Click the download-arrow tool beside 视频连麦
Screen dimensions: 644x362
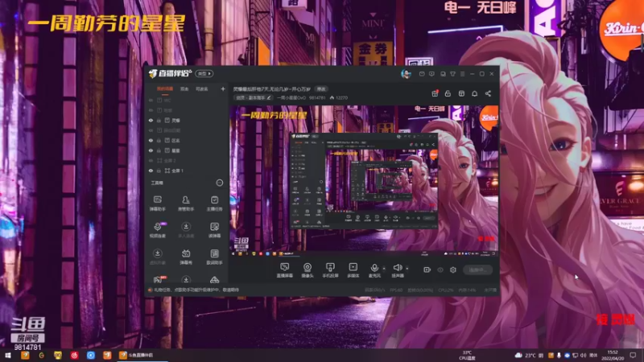pos(186,230)
